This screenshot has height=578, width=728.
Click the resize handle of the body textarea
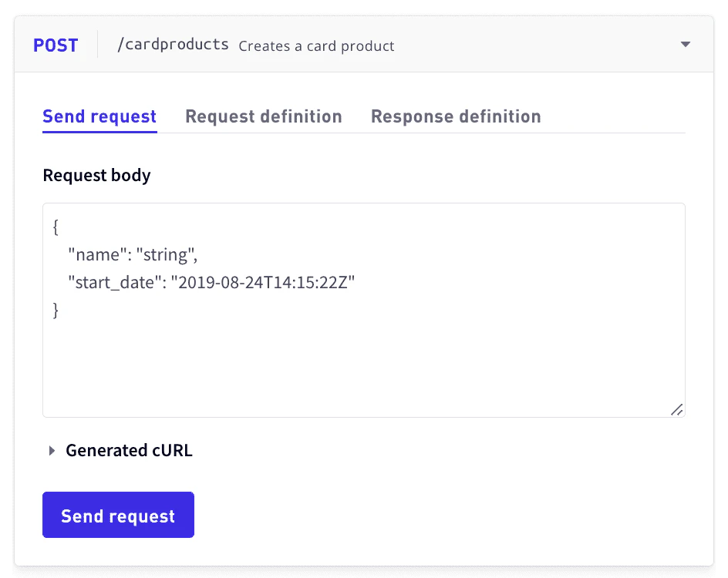tap(677, 409)
